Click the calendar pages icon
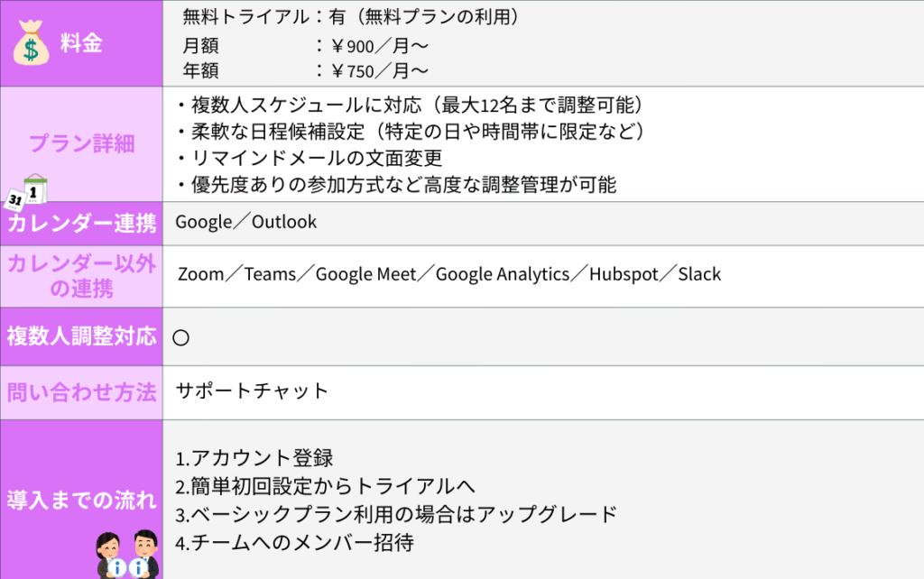This screenshot has width=924, height=579. click(x=27, y=192)
